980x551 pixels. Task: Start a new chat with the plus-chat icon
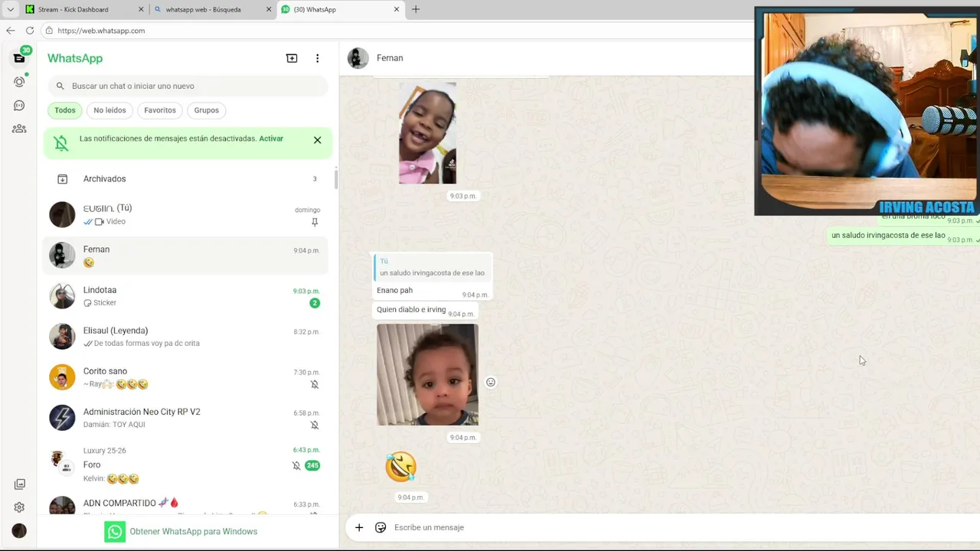[x=292, y=58]
